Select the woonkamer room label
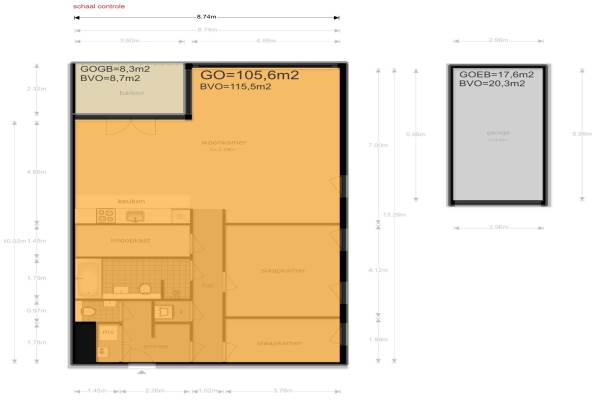 (x=224, y=143)
